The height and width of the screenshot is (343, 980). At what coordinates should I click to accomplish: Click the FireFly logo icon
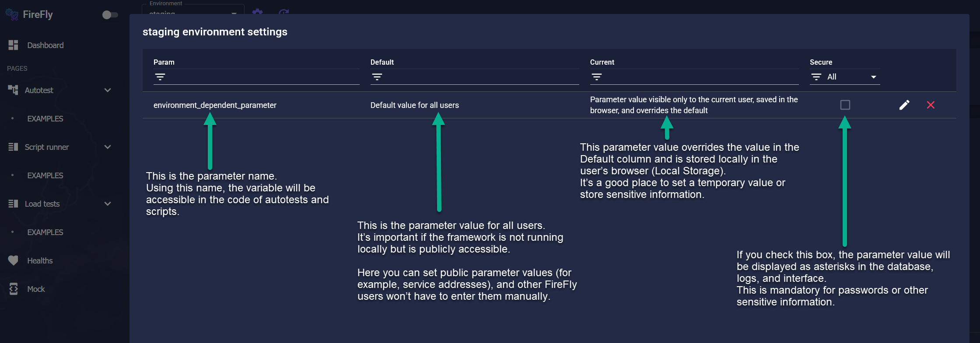(x=12, y=14)
